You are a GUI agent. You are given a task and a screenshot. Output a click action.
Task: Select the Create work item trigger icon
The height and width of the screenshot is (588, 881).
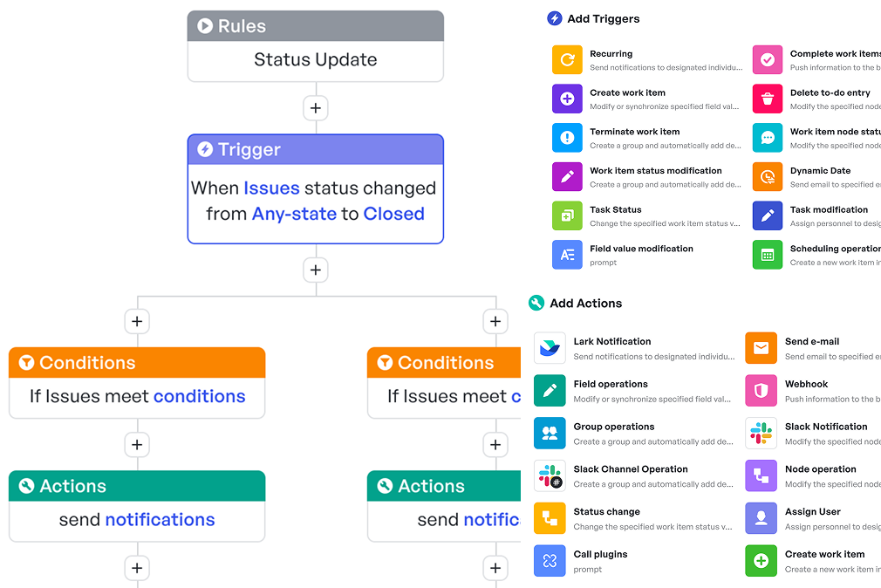[567, 99]
